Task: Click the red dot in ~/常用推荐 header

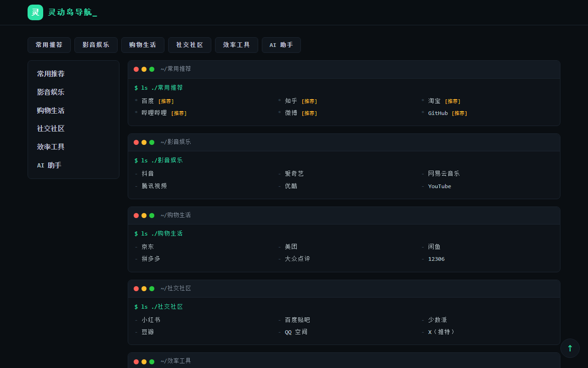Action: coord(136,69)
